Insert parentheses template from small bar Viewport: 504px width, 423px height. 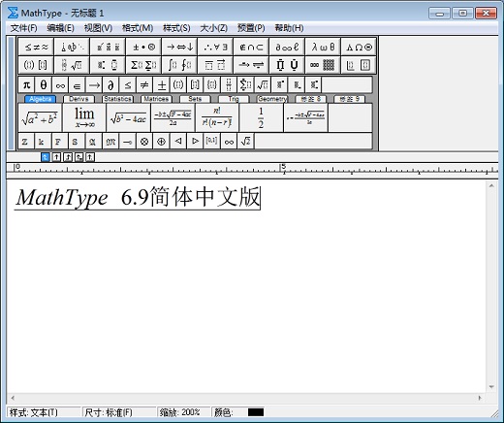[178, 85]
